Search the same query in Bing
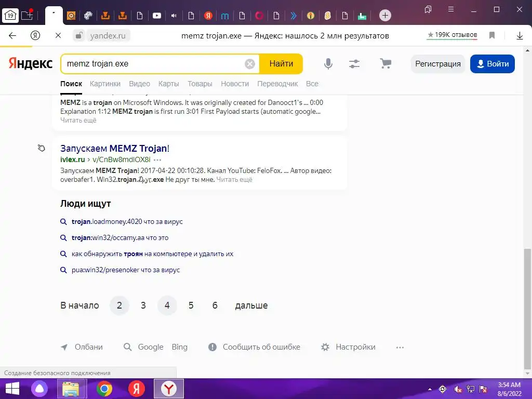 (x=179, y=347)
